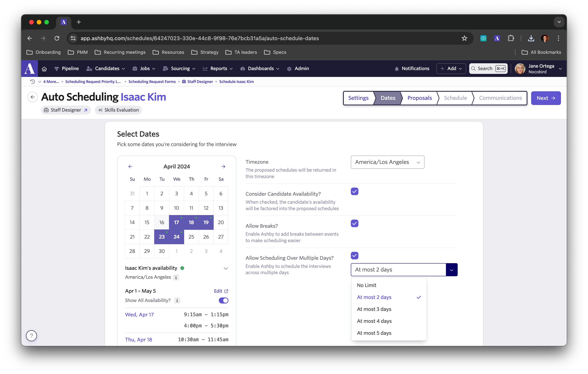
Task: Switch to the Settings tab
Action: click(x=358, y=98)
